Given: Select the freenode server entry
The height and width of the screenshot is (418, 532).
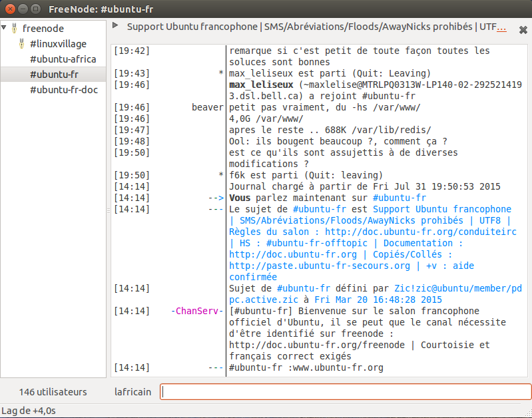Looking at the screenshot, I should [x=43, y=28].
